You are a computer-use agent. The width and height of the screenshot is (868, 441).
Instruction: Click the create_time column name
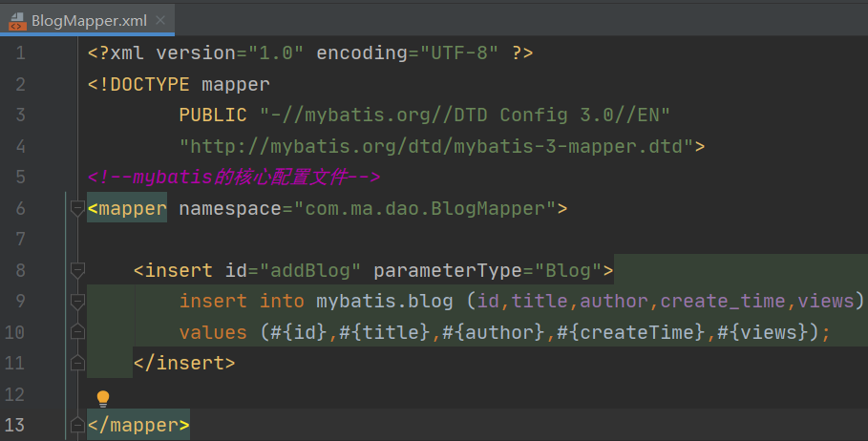[x=724, y=302]
